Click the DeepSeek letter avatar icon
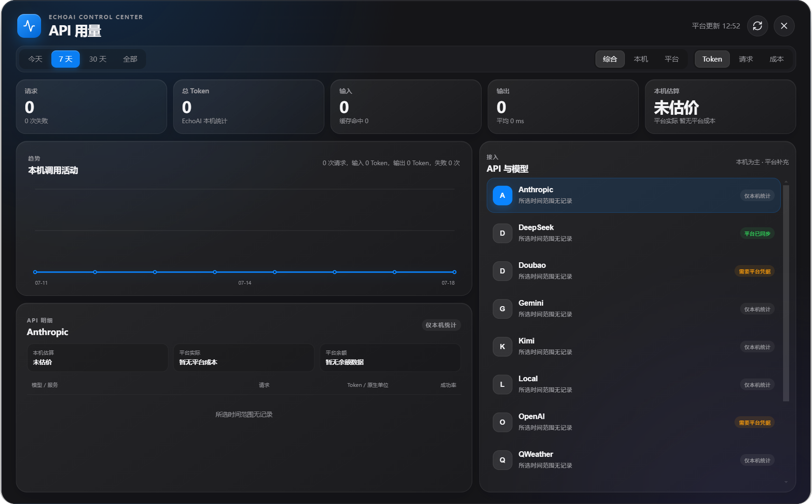The width and height of the screenshot is (812, 504). (x=502, y=233)
